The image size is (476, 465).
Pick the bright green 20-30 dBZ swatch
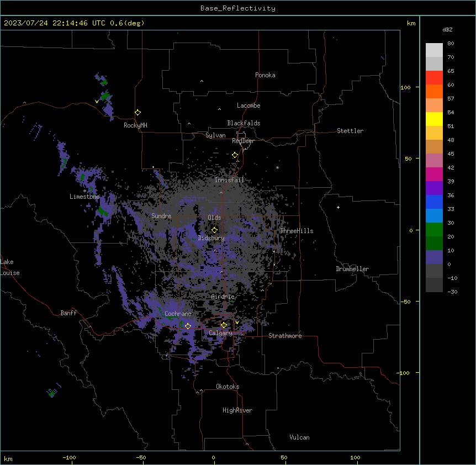pyautogui.click(x=434, y=230)
